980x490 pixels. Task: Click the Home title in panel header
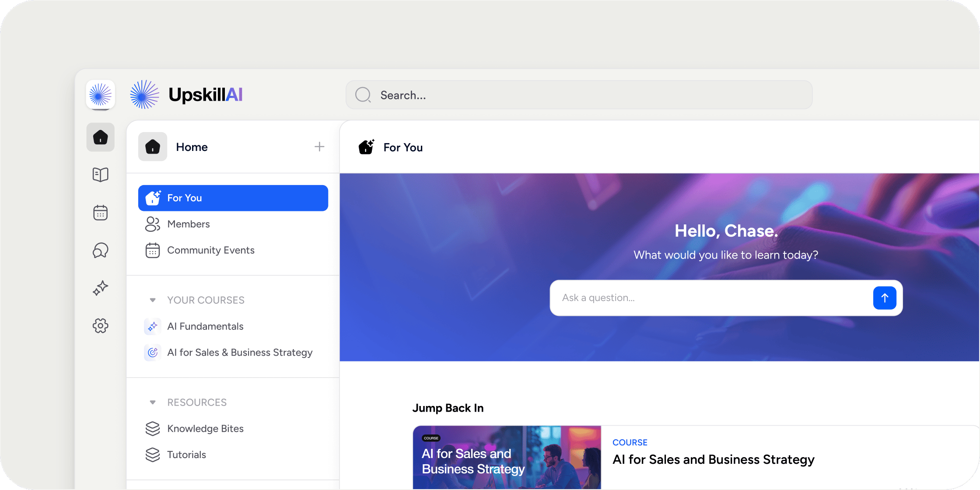(x=192, y=147)
